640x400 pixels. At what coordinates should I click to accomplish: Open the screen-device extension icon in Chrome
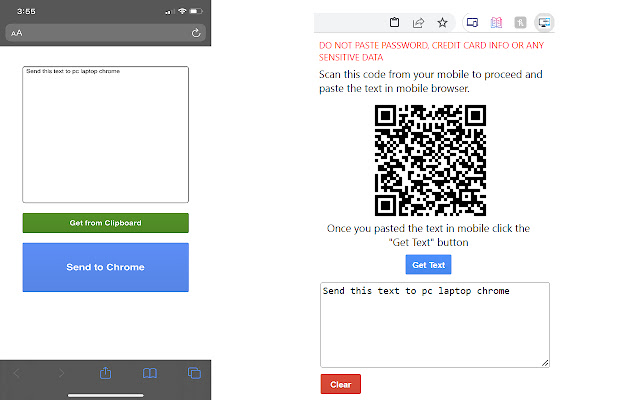472,22
